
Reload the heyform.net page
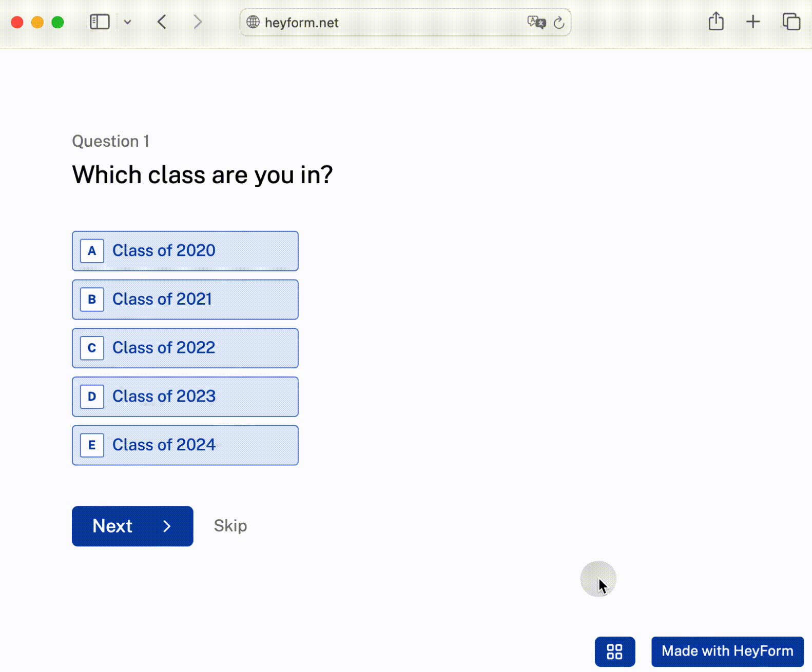point(559,22)
